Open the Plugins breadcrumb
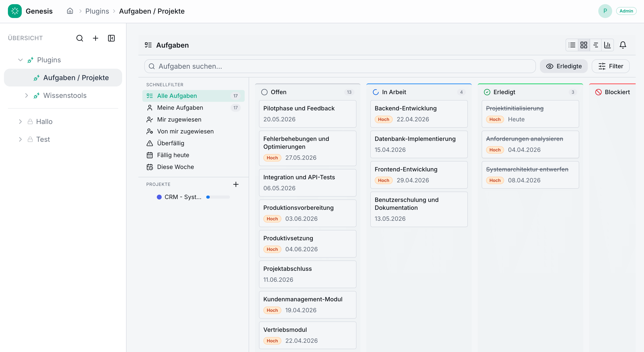Screen dimensions: 644x352 97,11
